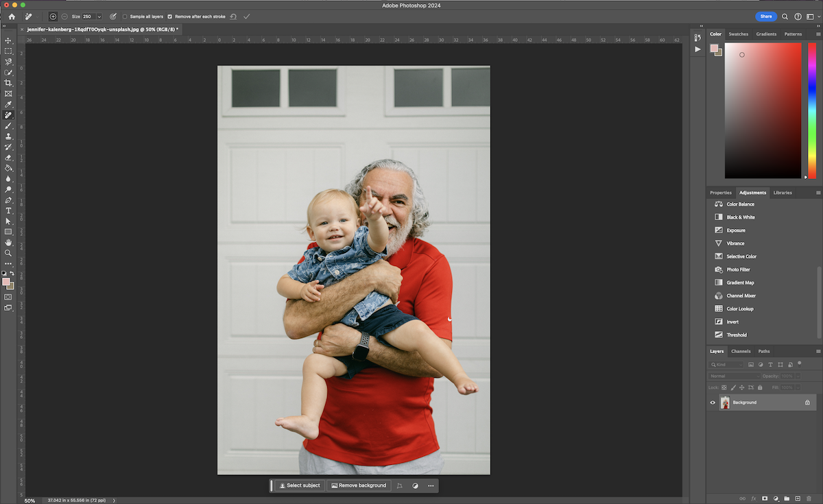823x504 pixels.
Task: Click the Select subject button
Action: click(x=300, y=485)
